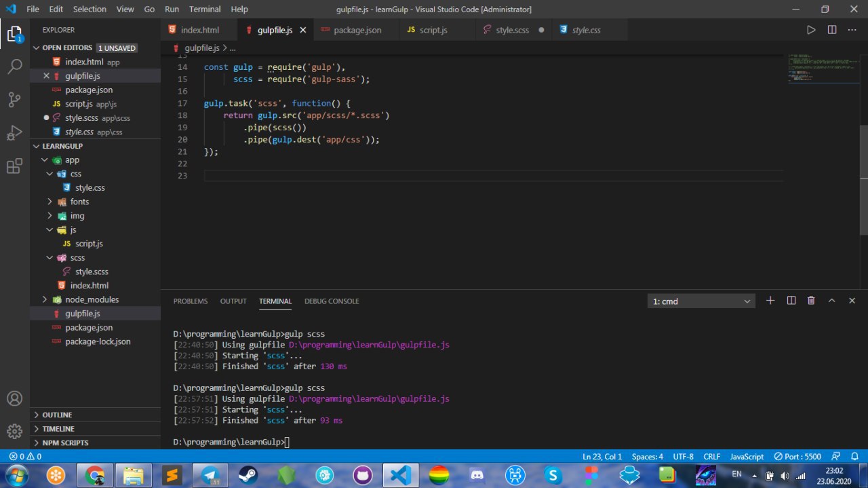The height and width of the screenshot is (488, 868).
Task: Create a new terminal with plus icon
Action: point(770,301)
